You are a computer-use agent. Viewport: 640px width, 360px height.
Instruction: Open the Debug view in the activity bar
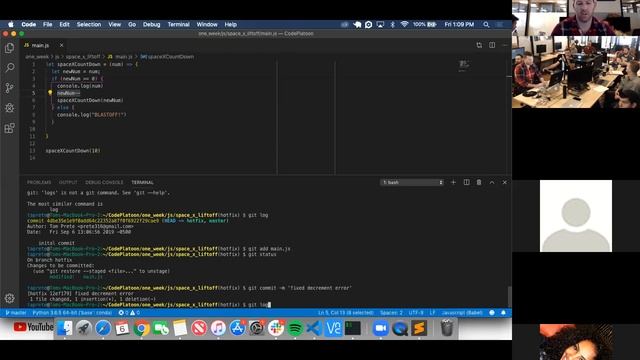pos(9,108)
